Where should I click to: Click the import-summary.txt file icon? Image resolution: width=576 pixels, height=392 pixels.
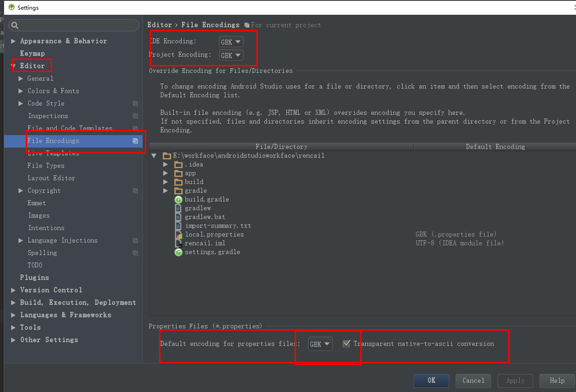178,226
